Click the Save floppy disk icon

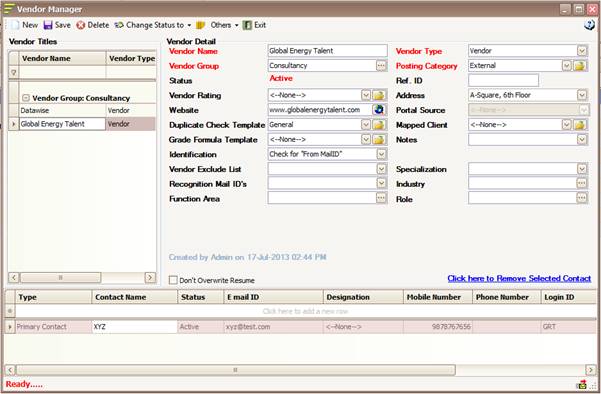[x=48, y=25]
